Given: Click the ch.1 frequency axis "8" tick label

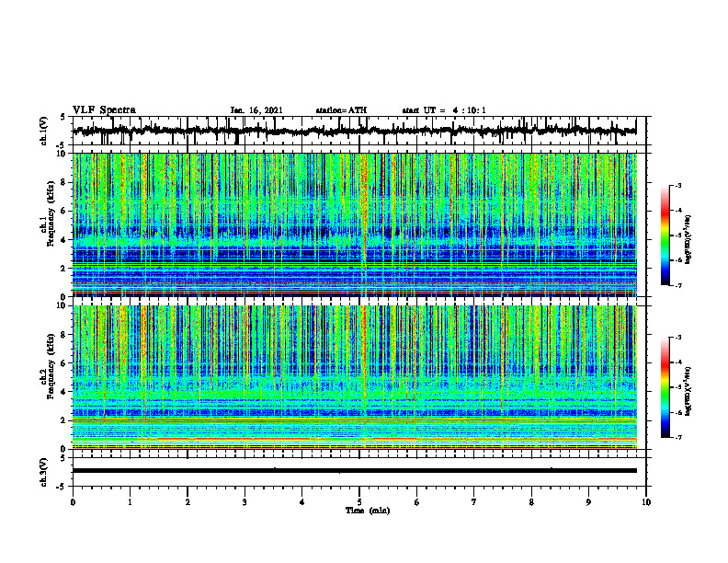Looking at the screenshot, I should 64,182.
